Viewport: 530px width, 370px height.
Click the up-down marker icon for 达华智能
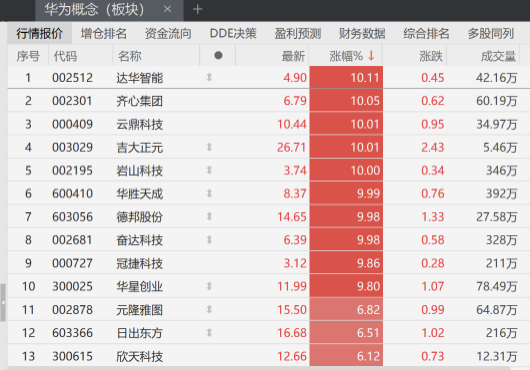point(209,77)
